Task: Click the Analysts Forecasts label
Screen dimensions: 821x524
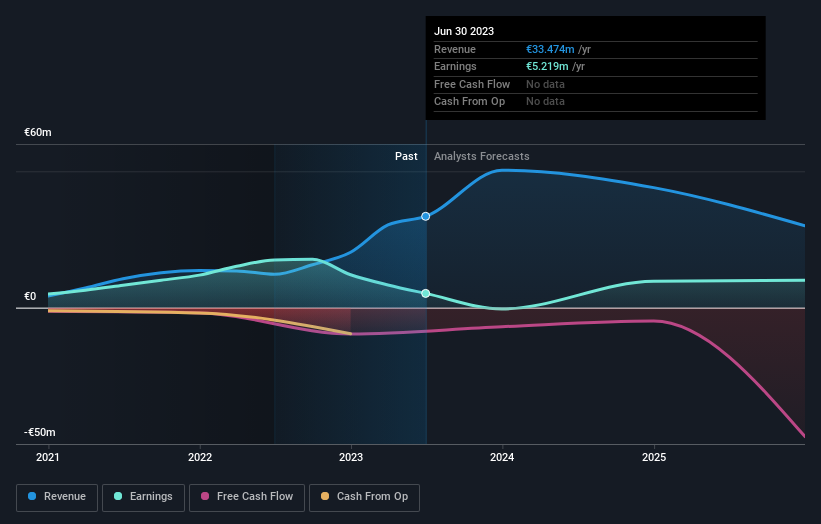Action: [482, 157]
